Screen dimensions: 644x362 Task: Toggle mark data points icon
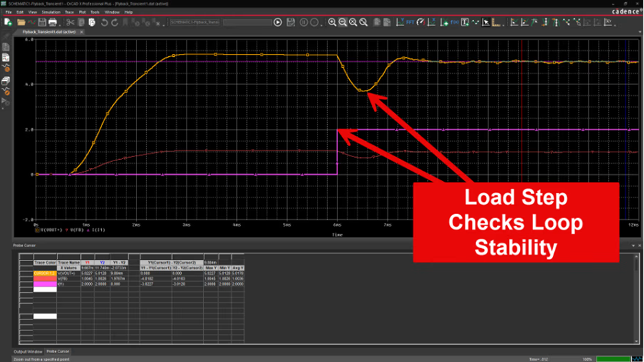click(475, 22)
